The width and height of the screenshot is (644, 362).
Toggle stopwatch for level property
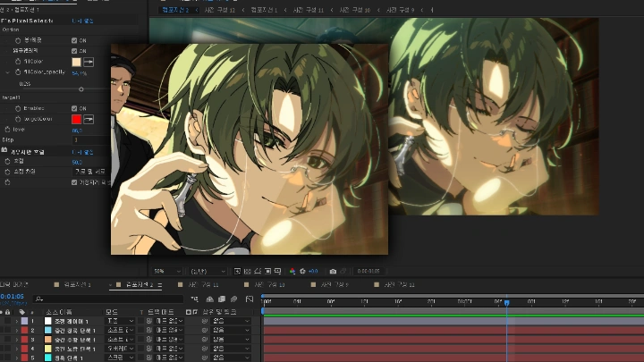click(7, 130)
